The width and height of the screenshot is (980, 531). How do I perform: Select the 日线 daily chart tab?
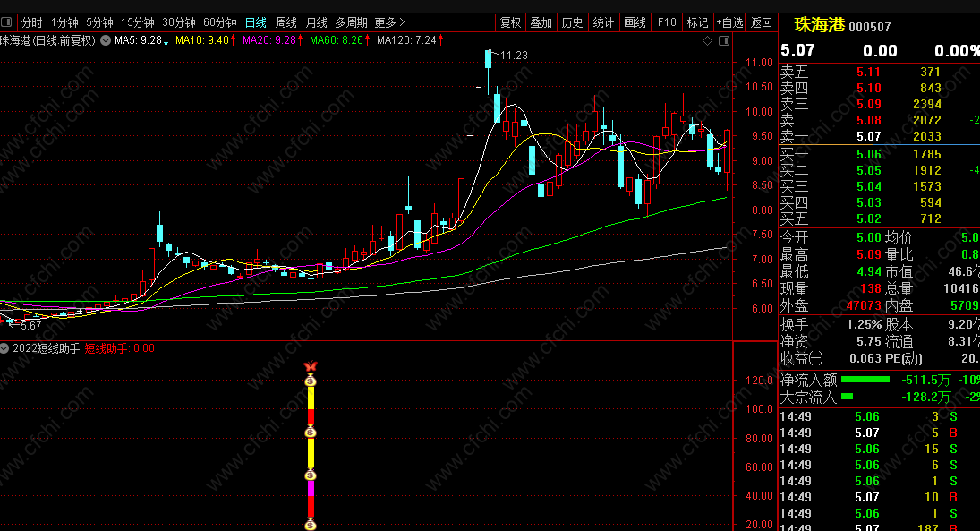coord(256,22)
